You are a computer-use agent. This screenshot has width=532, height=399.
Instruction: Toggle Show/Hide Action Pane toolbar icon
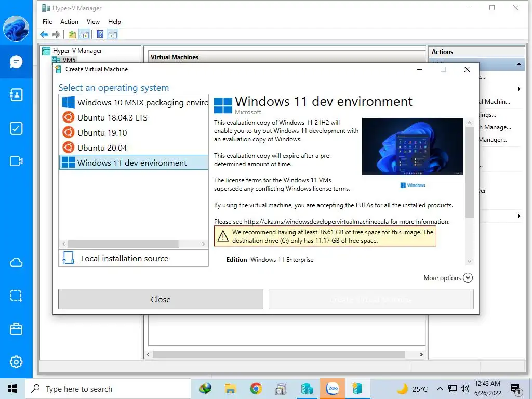coord(113,35)
